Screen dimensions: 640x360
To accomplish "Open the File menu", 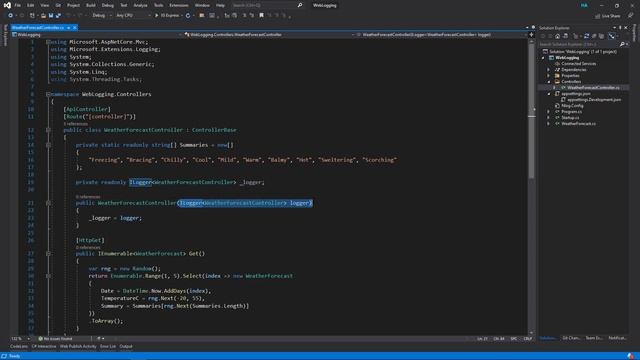I will pyautogui.click(x=18, y=5).
